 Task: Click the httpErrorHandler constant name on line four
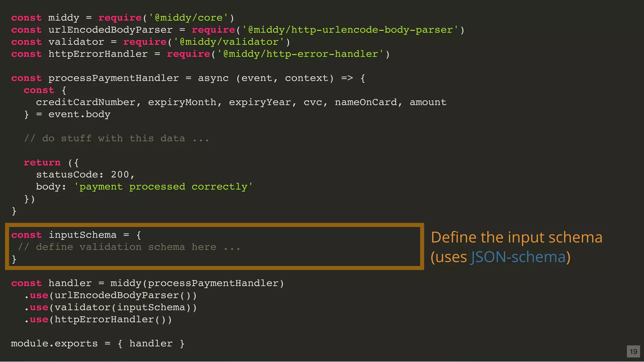tap(98, 54)
